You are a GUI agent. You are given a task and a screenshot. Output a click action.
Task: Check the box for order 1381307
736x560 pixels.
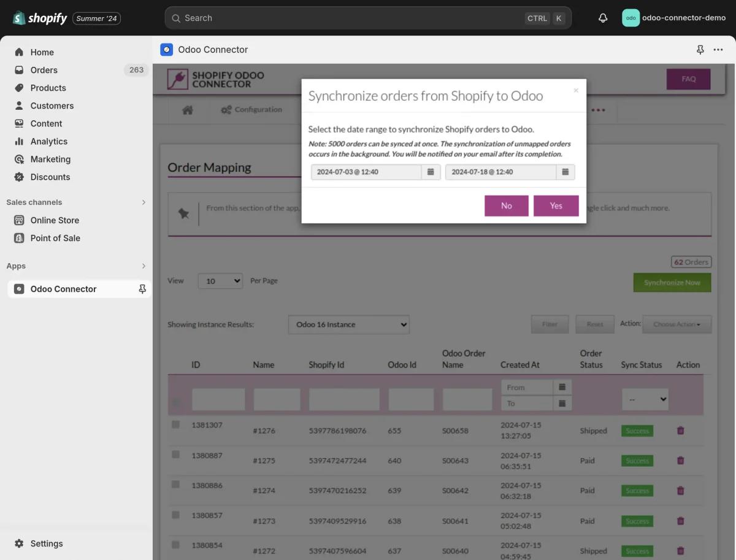(176, 424)
